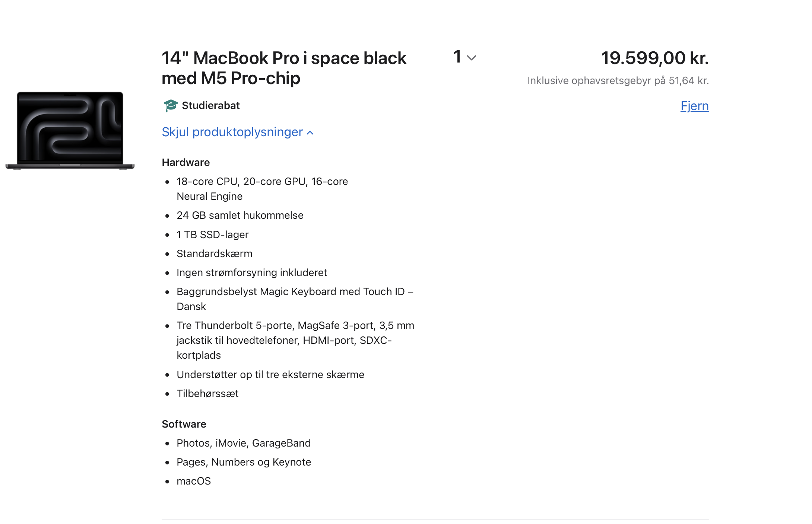
Task: Click the Tilbehørssæt list item
Action: (x=207, y=394)
